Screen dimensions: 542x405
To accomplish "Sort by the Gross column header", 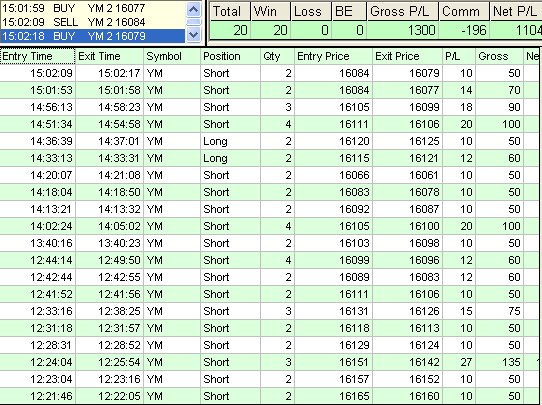I will (x=499, y=56).
